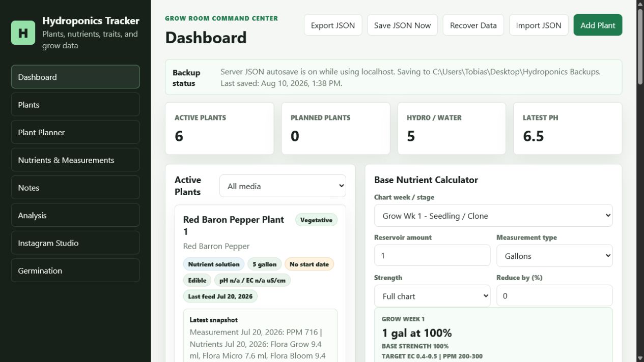Open Nutrients & Measurements page
This screenshot has height=362, width=644.
(75, 160)
